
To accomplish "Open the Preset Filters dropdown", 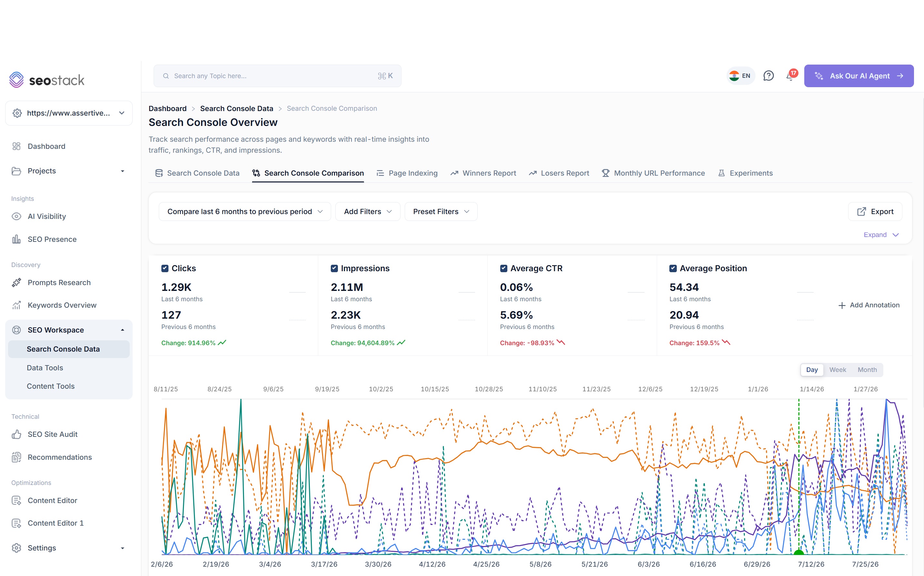I will tap(441, 211).
